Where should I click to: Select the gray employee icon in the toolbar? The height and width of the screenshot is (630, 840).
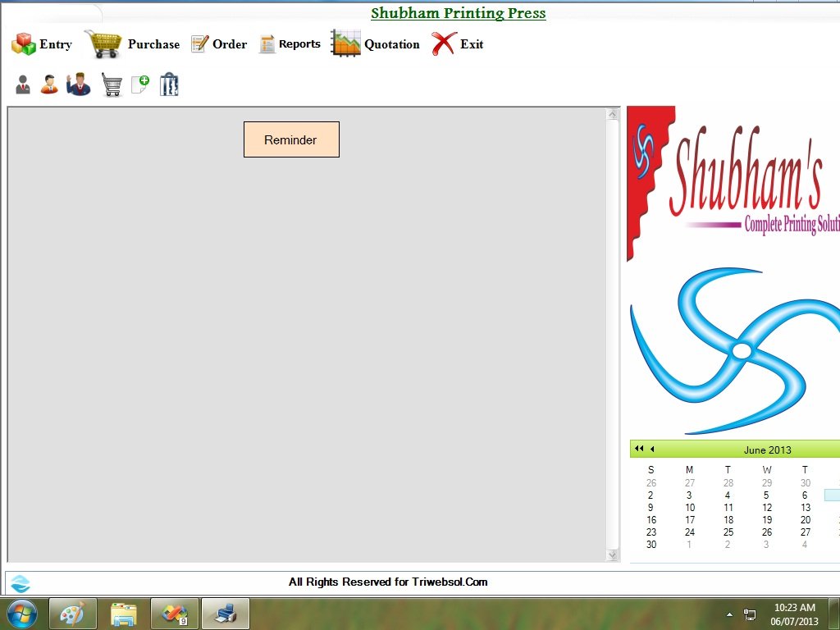[x=21, y=83]
